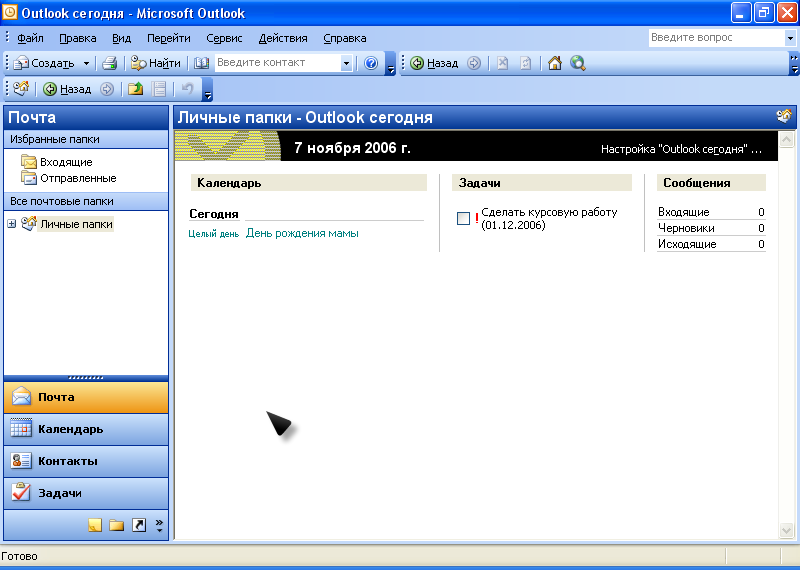This screenshot has width=800, height=570.
Task: Click the Outlook Today icon in pane header
Action: coord(784,116)
